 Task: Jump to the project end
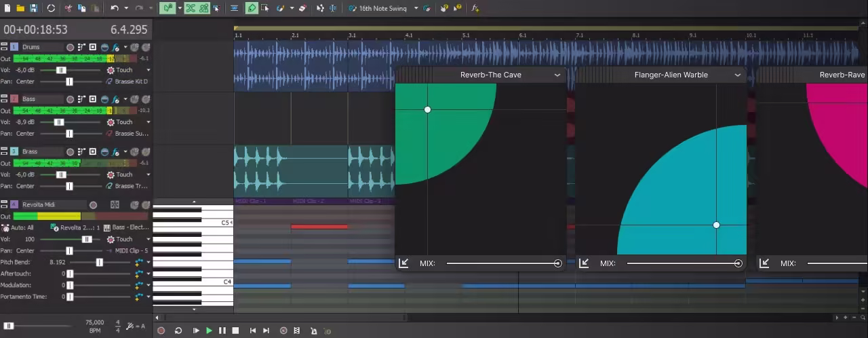pos(266,331)
